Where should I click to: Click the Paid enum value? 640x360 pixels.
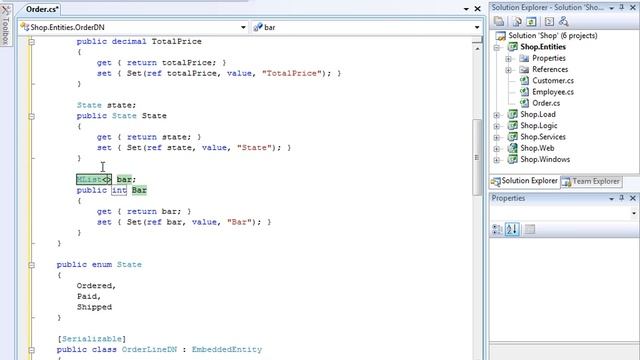[x=89, y=296]
